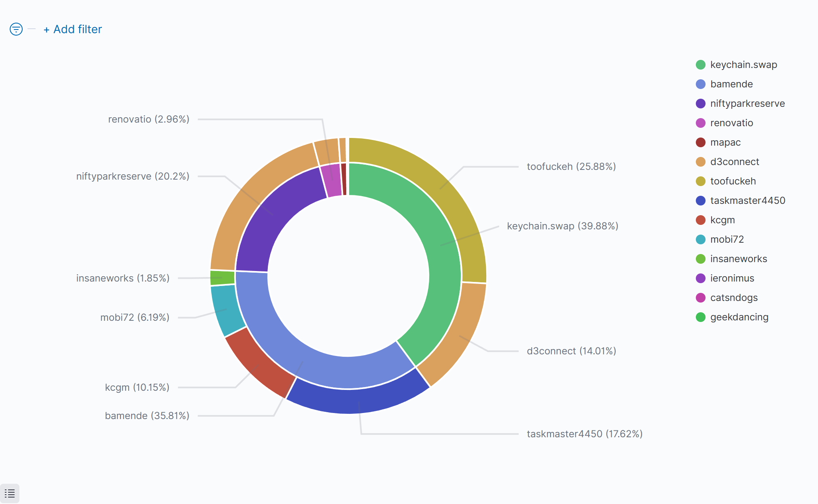This screenshot has width=818, height=504.
Task: Open the filter options menu icon
Action: click(x=16, y=29)
